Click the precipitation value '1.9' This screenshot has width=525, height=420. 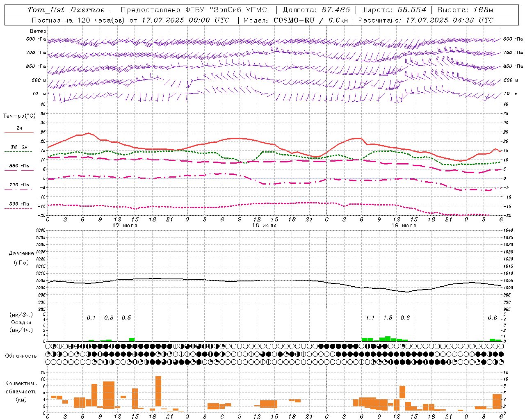point(388,318)
